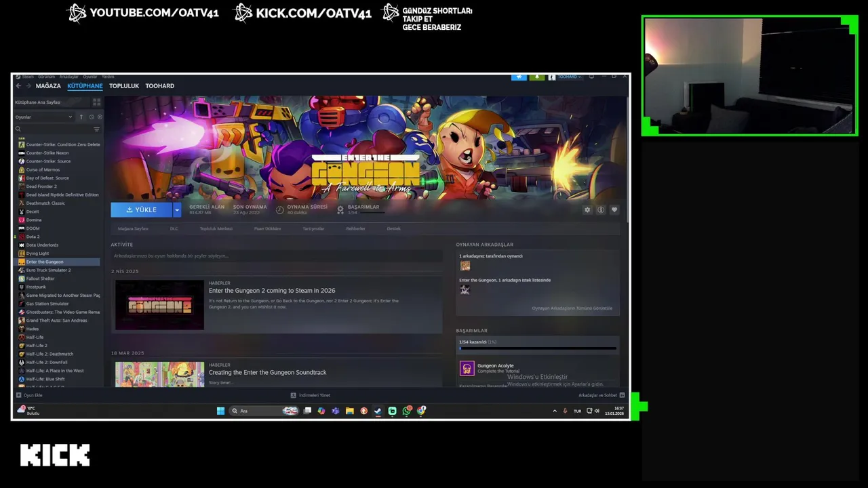Viewport: 868px width, 488px height.
Task: Expand the arrow next to YÜKLE
Action: tap(177, 210)
